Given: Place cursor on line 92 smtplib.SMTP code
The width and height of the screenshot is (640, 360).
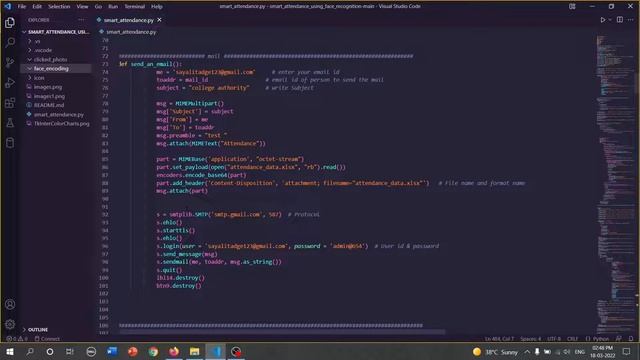Looking at the screenshot, I should point(219,214).
